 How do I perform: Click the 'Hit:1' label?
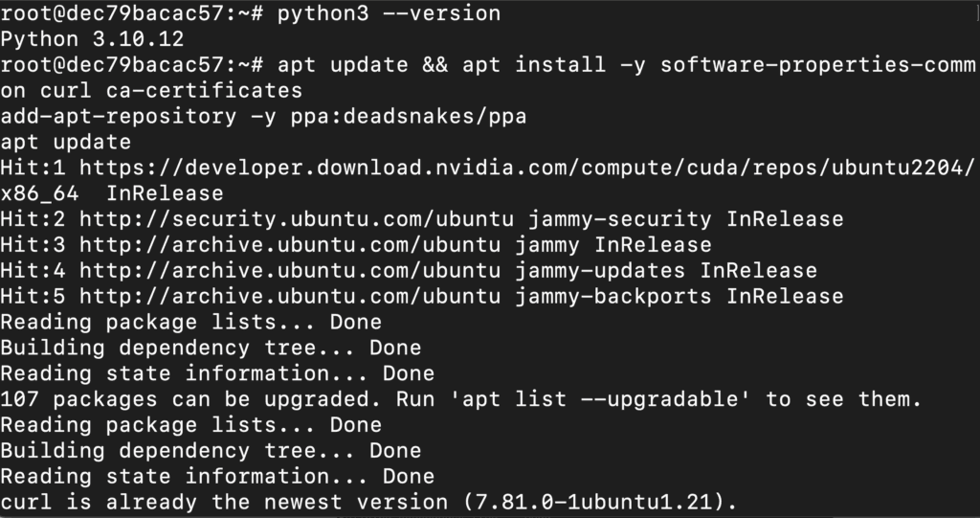click(x=33, y=168)
